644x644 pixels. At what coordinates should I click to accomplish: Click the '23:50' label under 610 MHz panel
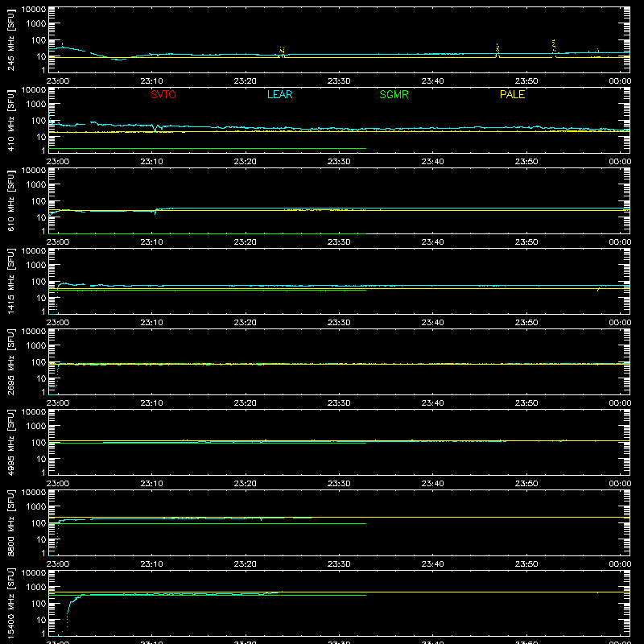pyautogui.click(x=526, y=242)
